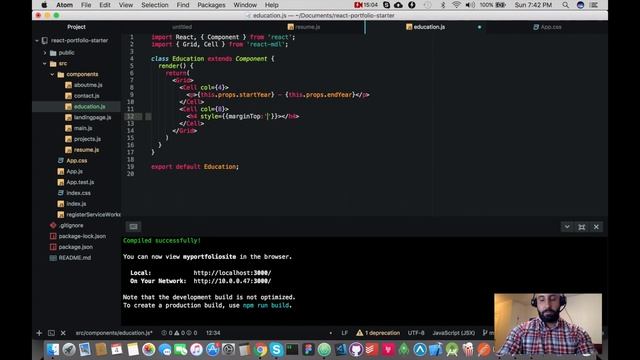Image resolution: width=640 pixels, height=360 pixels.
Task: Change JavaScript (JSX) grammar selector
Action: pyautogui.click(x=453, y=333)
